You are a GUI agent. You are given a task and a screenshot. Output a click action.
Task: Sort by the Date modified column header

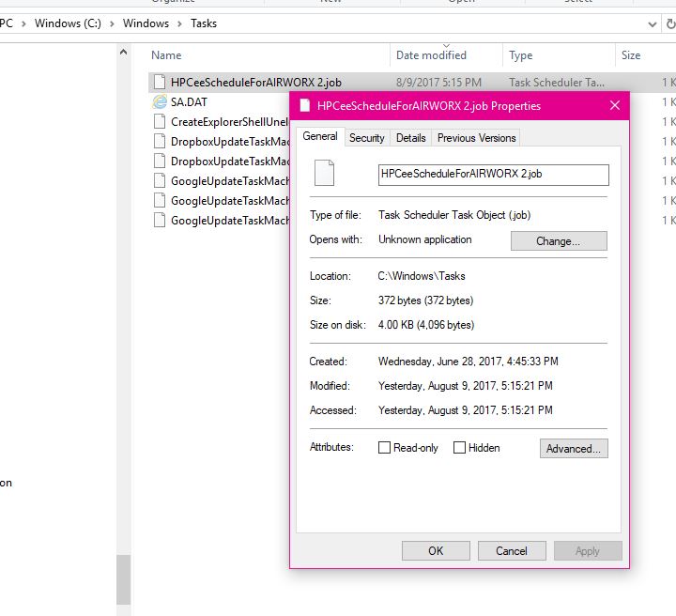click(x=431, y=55)
